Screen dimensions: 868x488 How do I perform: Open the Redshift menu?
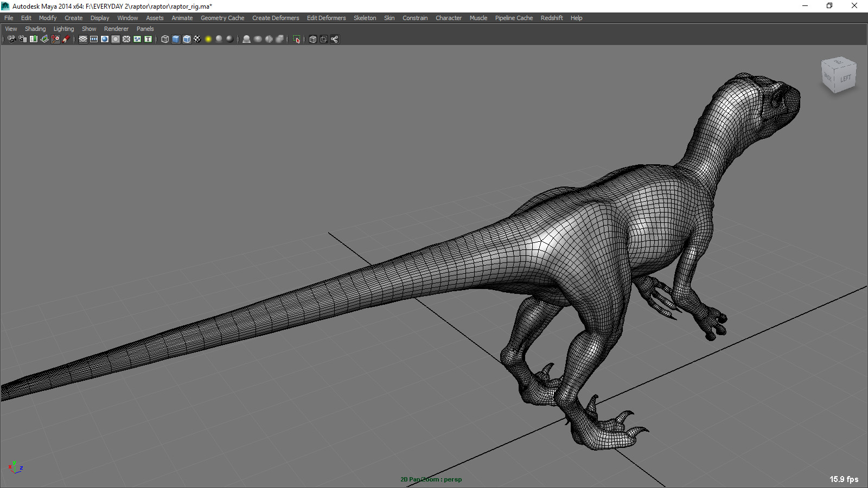coord(552,17)
